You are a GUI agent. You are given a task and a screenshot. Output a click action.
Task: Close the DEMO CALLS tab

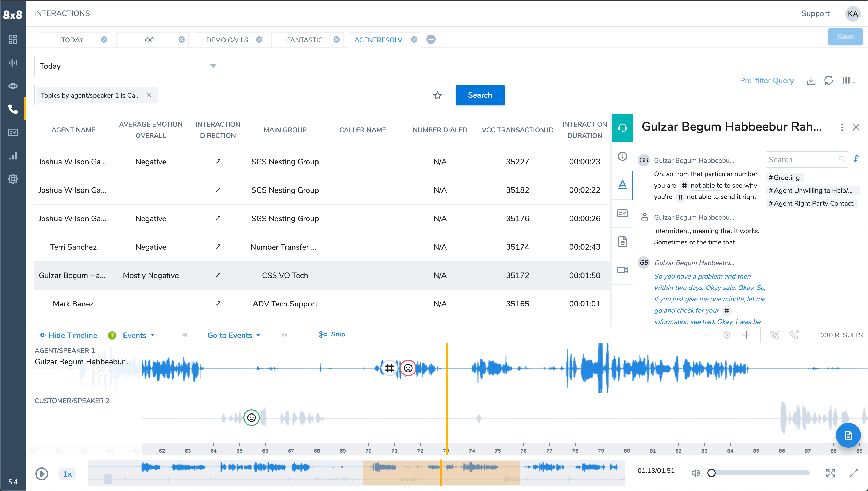pos(259,40)
